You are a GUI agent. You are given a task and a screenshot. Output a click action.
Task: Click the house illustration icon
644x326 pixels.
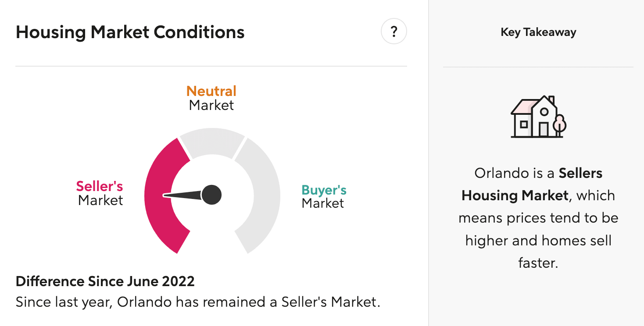click(538, 117)
